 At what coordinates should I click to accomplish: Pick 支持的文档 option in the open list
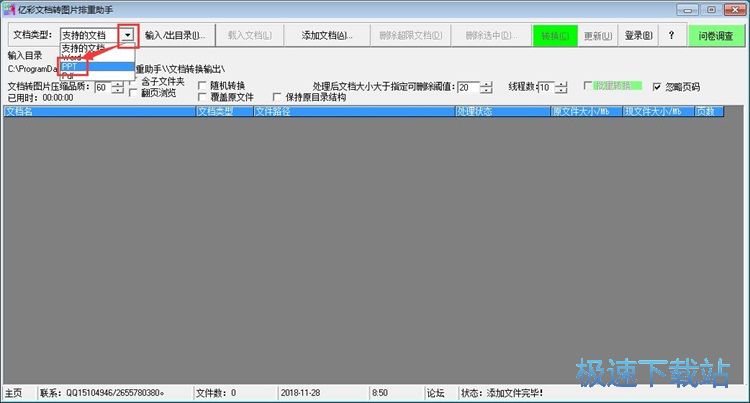coord(97,48)
